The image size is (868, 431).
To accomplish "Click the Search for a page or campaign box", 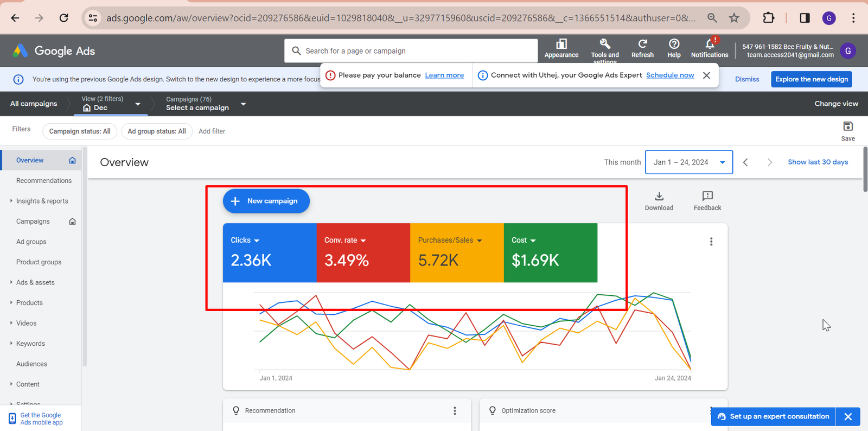I will point(411,51).
